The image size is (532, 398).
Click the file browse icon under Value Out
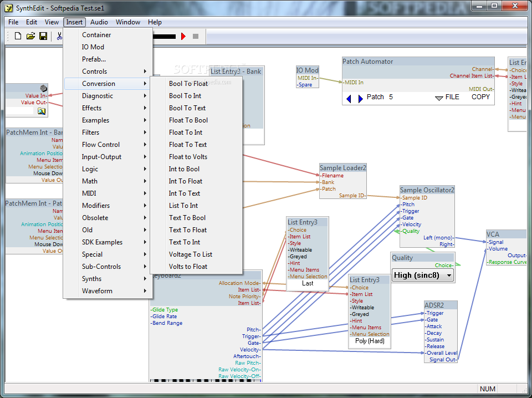(x=42, y=111)
